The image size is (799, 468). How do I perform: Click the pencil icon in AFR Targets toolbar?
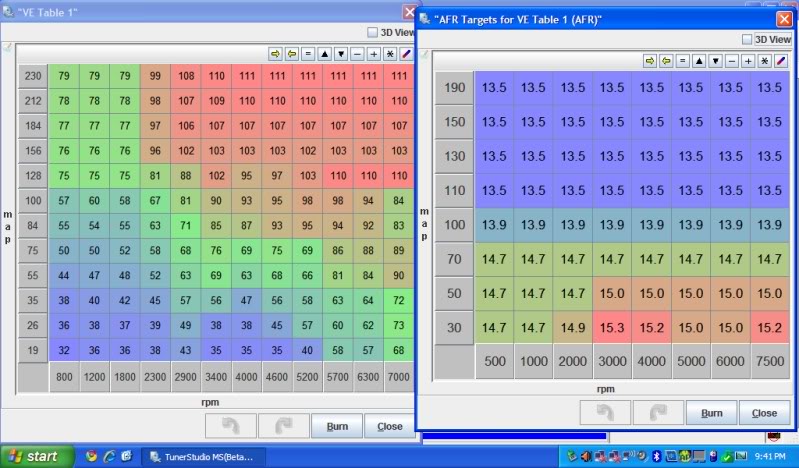[x=781, y=61]
